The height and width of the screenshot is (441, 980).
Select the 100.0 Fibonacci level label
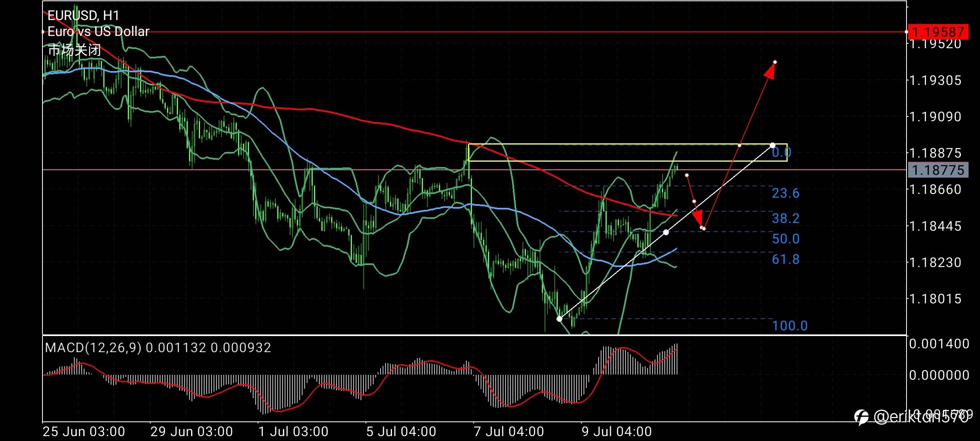pos(790,326)
